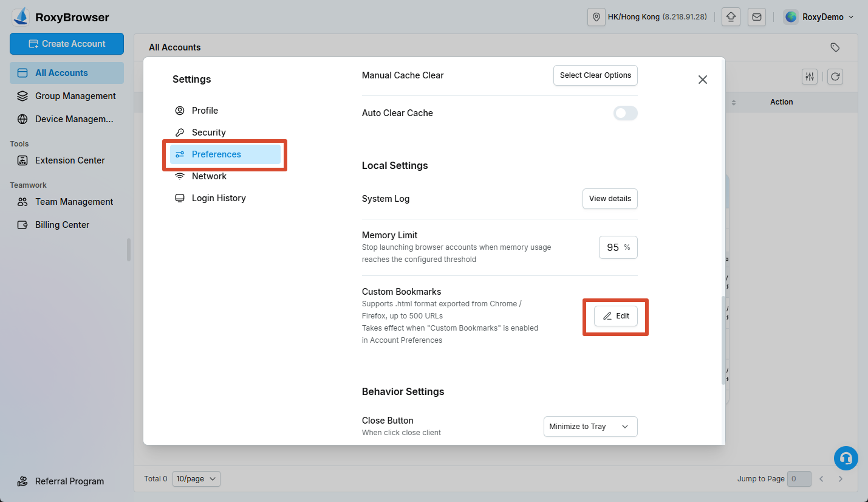Screen dimensions: 868x502
Task: Click the HK/Hong Kong IP location text
Action: pos(657,17)
